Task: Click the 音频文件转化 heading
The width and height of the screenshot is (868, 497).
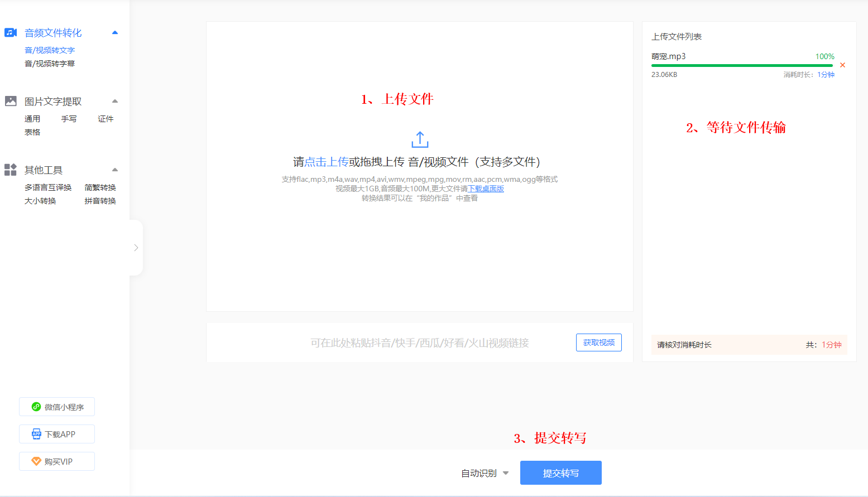Action: click(53, 33)
